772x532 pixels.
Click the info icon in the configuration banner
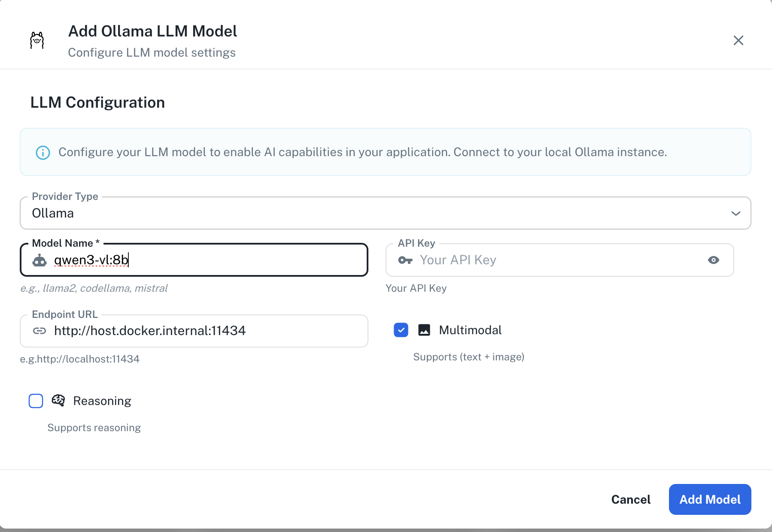pos(43,152)
